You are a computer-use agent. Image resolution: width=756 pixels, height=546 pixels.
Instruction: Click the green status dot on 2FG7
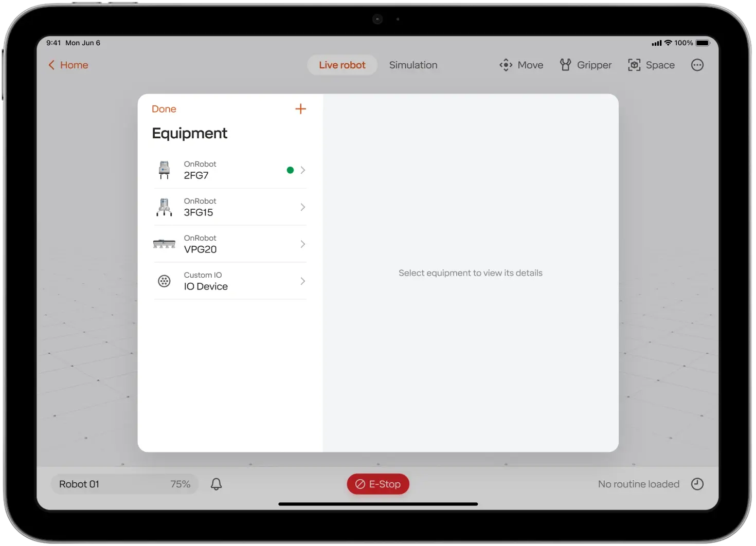(290, 170)
